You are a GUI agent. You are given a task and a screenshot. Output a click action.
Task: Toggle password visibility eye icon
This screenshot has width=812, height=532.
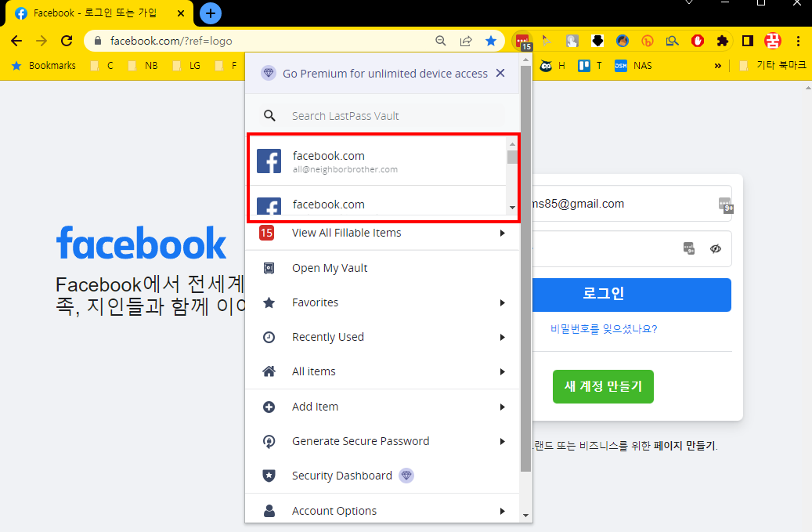point(716,248)
